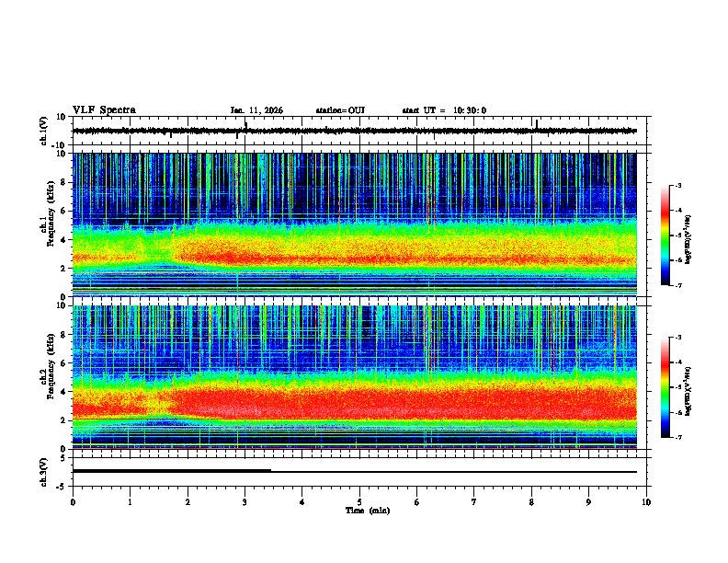
Task: Click the ch.1 waveform "-10" tick label
Action: 60,145
